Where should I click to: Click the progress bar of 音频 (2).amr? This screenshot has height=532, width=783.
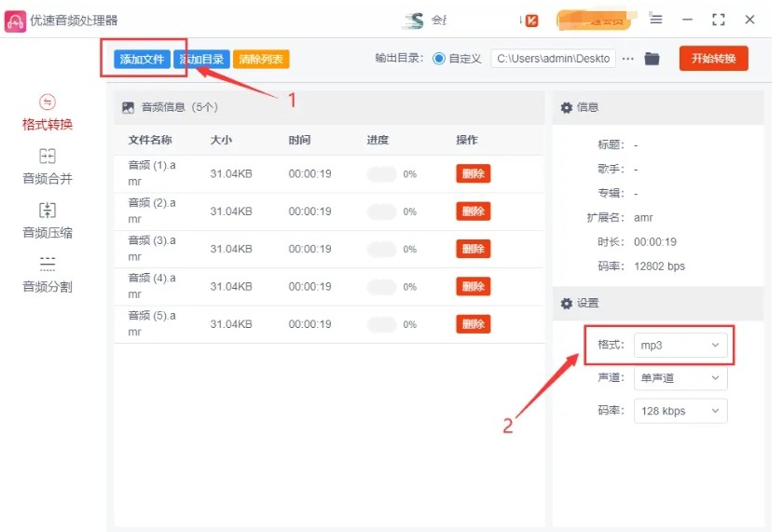[x=381, y=211]
